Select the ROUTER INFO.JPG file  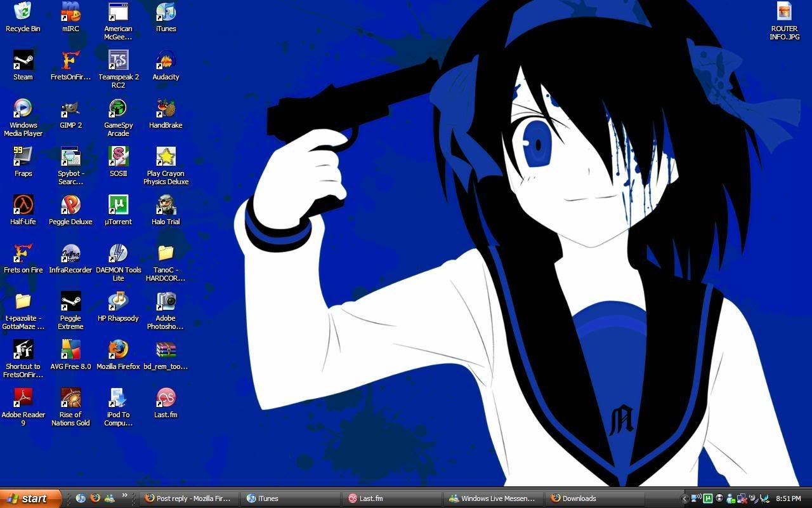tap(784, 21)
